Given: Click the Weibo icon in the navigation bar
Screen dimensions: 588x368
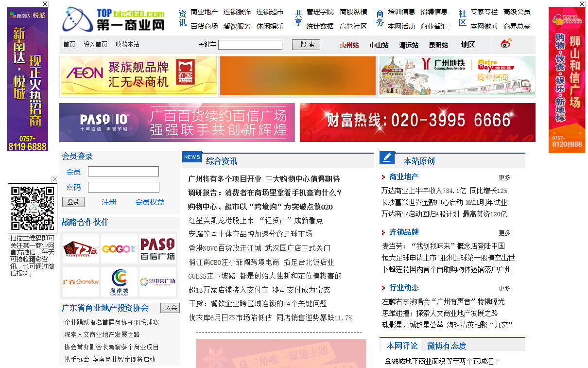Looking at the screenshot, I should [506, 44].
